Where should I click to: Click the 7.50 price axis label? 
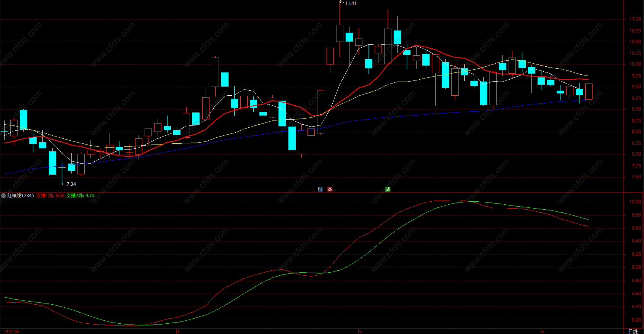[636, 177]
